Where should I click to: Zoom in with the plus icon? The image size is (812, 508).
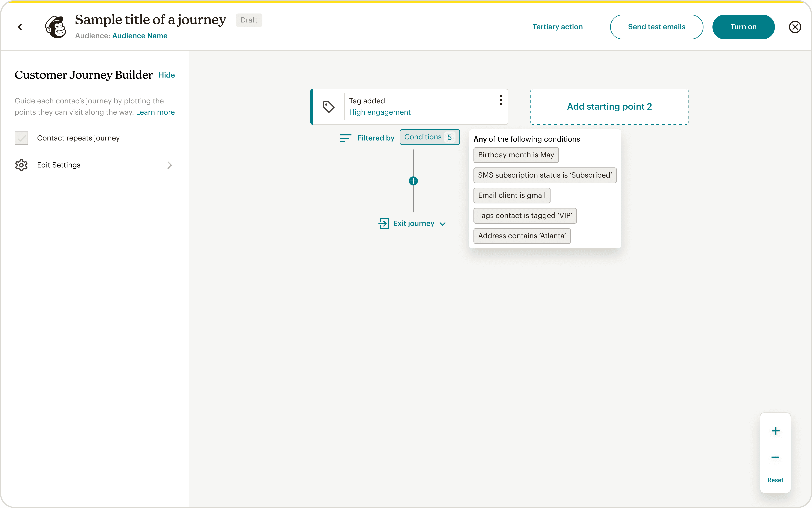click(x=775, y=431)
